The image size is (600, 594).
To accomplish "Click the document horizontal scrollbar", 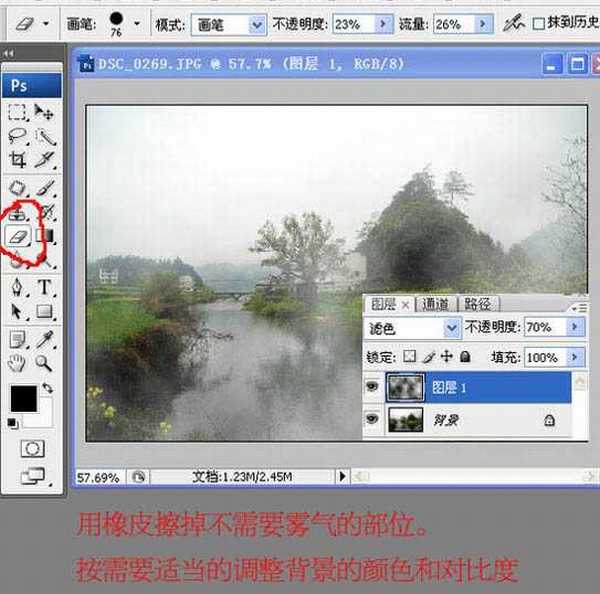I will [x=474, y=477].
